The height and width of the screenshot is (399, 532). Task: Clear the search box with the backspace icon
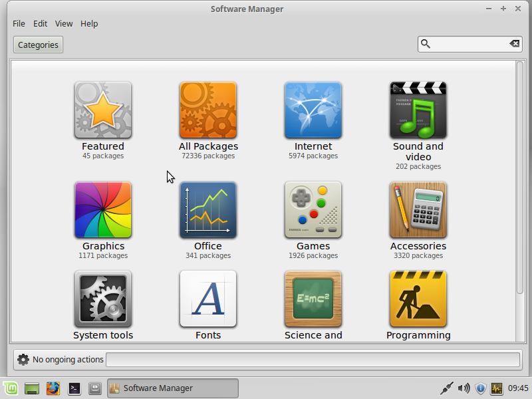(515, 44)
